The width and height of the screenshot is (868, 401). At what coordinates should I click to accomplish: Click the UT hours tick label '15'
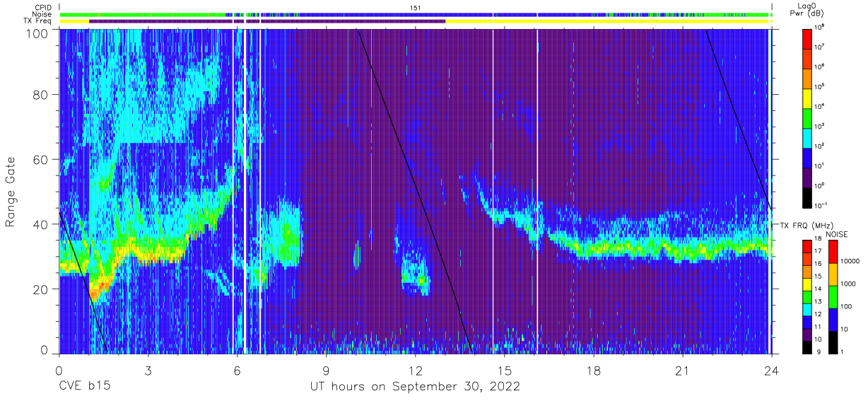[504, 370]
